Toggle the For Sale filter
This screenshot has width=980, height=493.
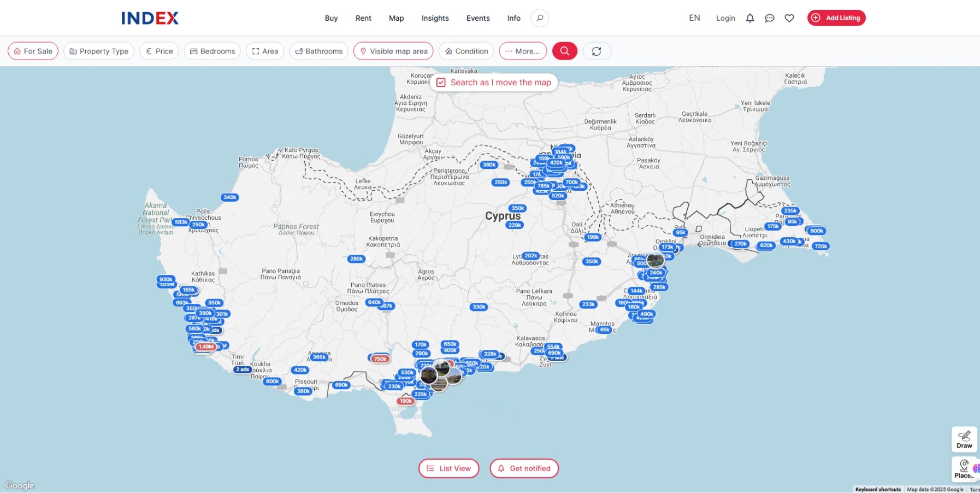tap(33, 51)
